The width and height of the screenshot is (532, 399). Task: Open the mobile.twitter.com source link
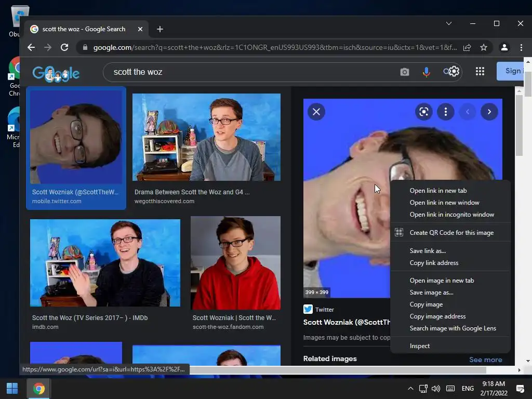tap(57, 201)
